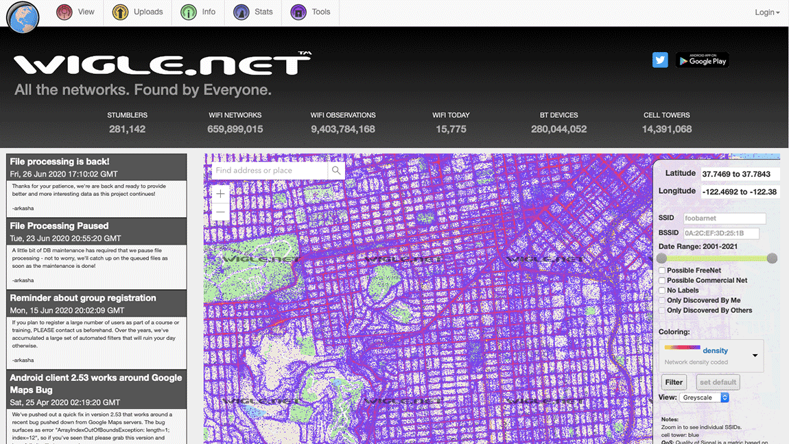
Task: Click 'Tue, 23 Jun 2020 20:55:20 GMT' date
Action: tap(65, 239)
